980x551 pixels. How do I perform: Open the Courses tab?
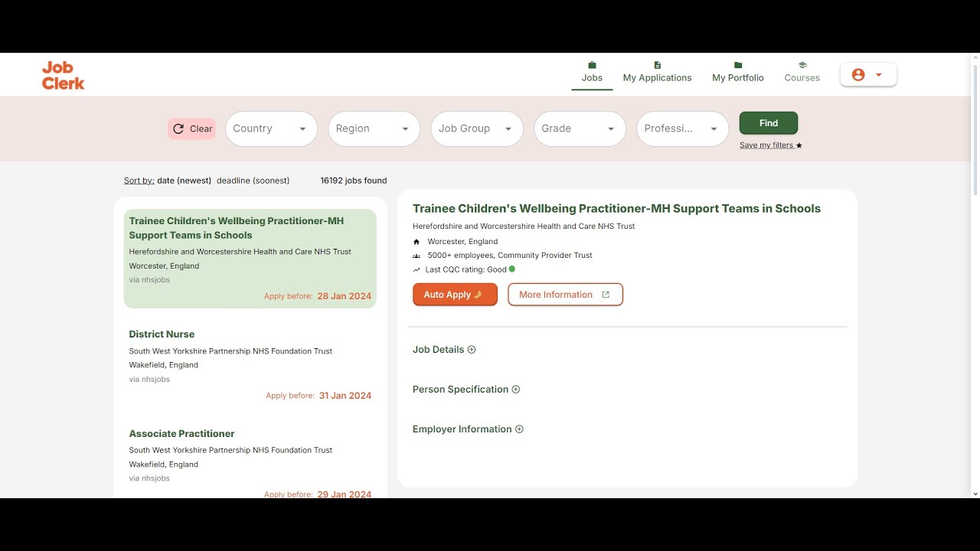click(x=802, y=72)
